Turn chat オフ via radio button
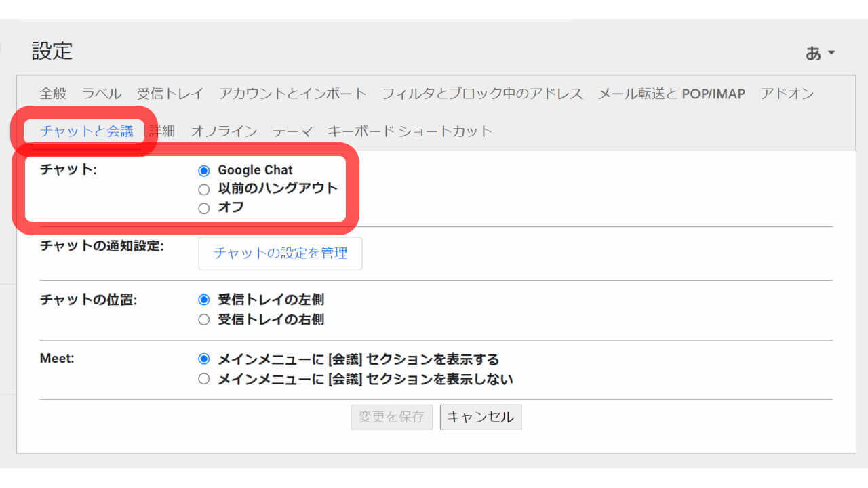 [x=204, y=208]
